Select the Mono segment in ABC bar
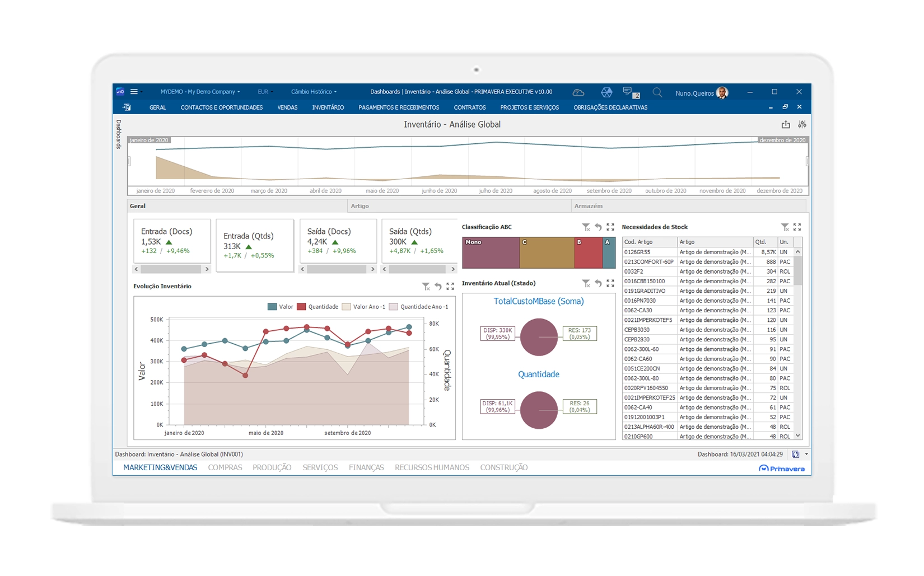The width and height of the screenshot is (924, 576). click(491, 252)
